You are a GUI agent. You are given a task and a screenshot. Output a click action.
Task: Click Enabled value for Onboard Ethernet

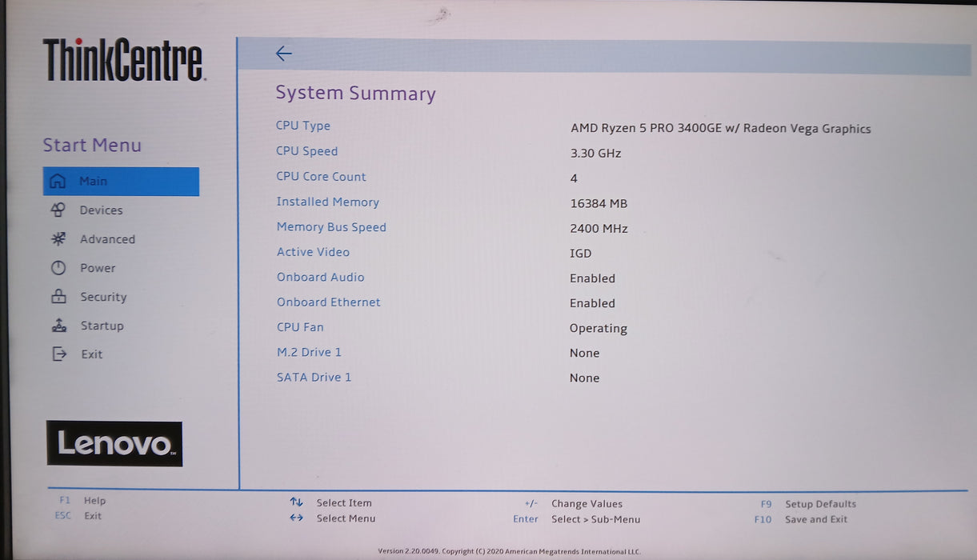[593, 303]
